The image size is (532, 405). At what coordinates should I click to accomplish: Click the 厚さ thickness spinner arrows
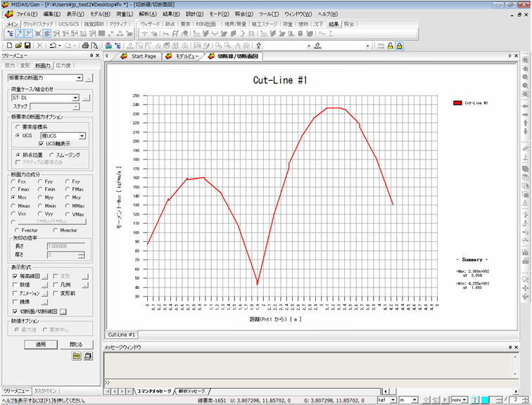click(81, 255)
